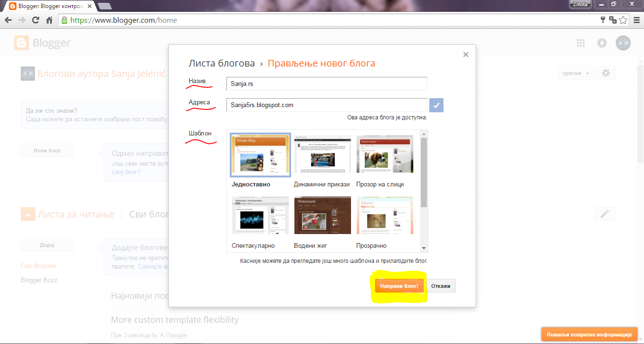This screenshot has height=344, width=644.
Task: Click the orange reading list arrow icon
Action: (28, 214)
